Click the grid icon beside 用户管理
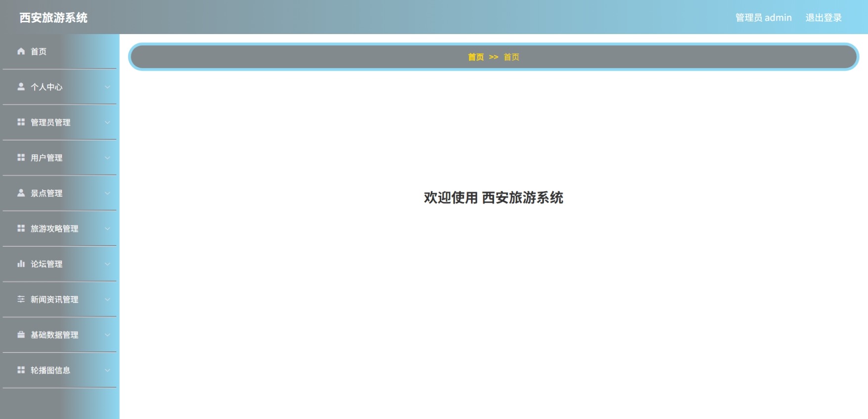Image resolution: width=868 pixels, height=419 pixels. click(21, 158)
